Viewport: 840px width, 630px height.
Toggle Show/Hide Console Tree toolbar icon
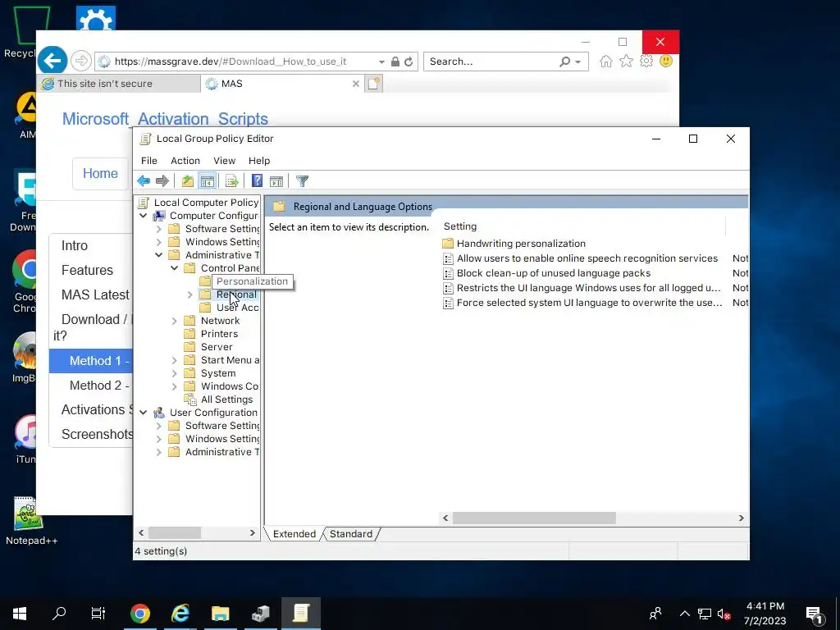click(x=207, y=181)
